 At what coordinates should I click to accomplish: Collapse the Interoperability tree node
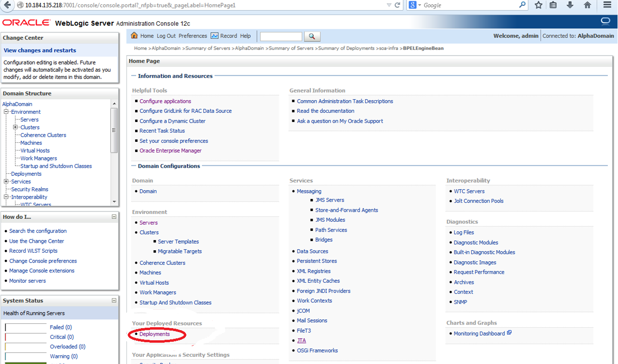tap(6, 197)
